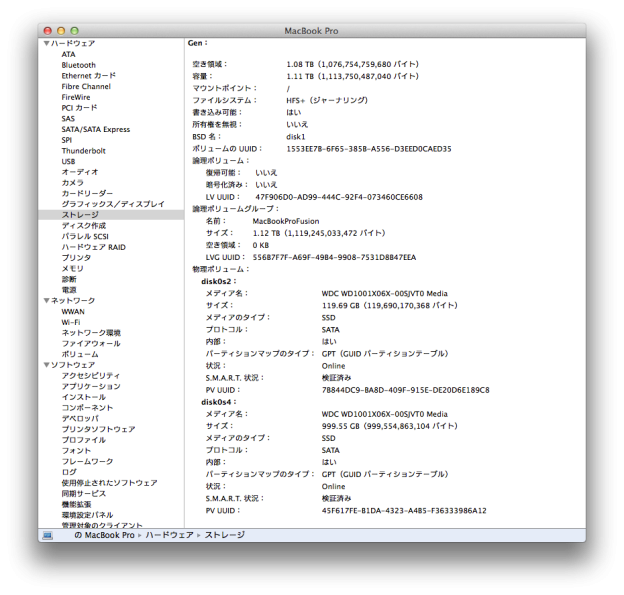Open the Wi-Fi entry
The height and width of the screenshot is (595, 624).
click(70, 322)
